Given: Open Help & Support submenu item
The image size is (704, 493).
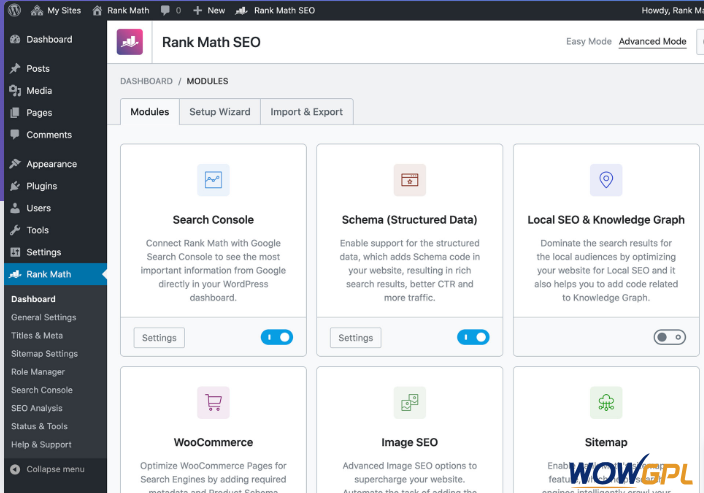Looking at the screenshot, I should pos(41,445).
